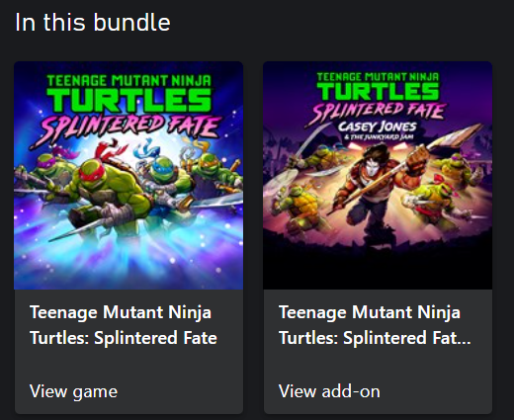The height and width of the screenshot is (420, 514).
Task: Click the Junkyard Jam subtitle on add-on cover
Action: click(378, 136)
